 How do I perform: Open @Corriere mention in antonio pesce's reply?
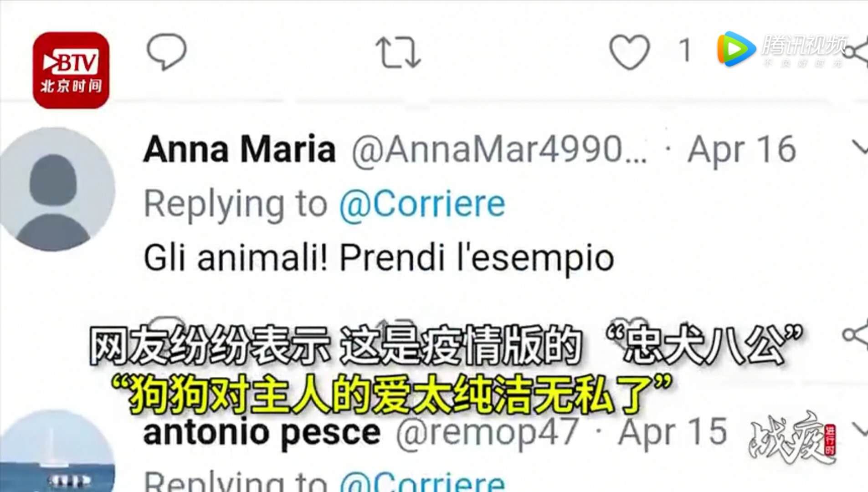[x=422, y=482]
